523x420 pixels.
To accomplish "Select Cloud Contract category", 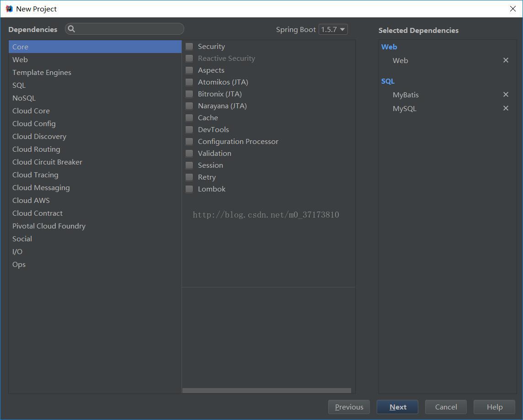I will click(95, 213).
